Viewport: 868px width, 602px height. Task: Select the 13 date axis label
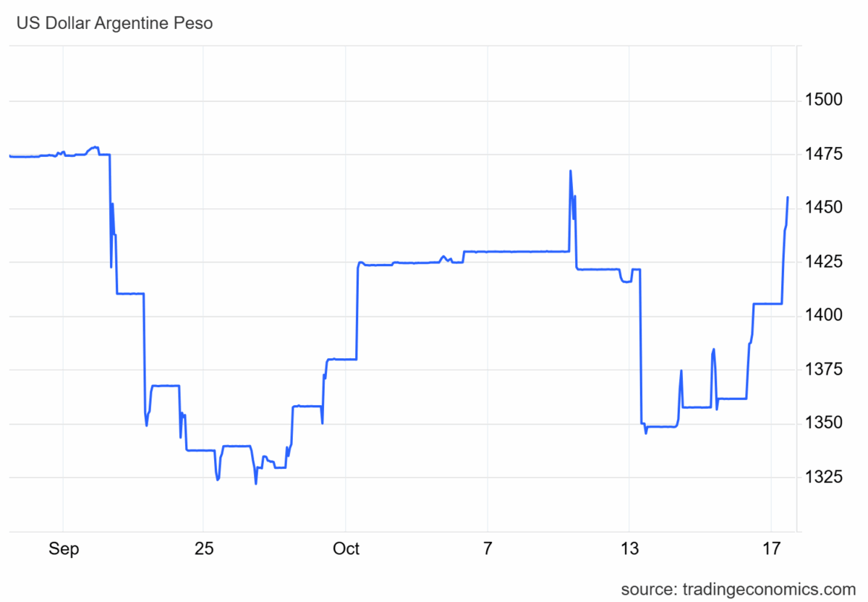629,549
